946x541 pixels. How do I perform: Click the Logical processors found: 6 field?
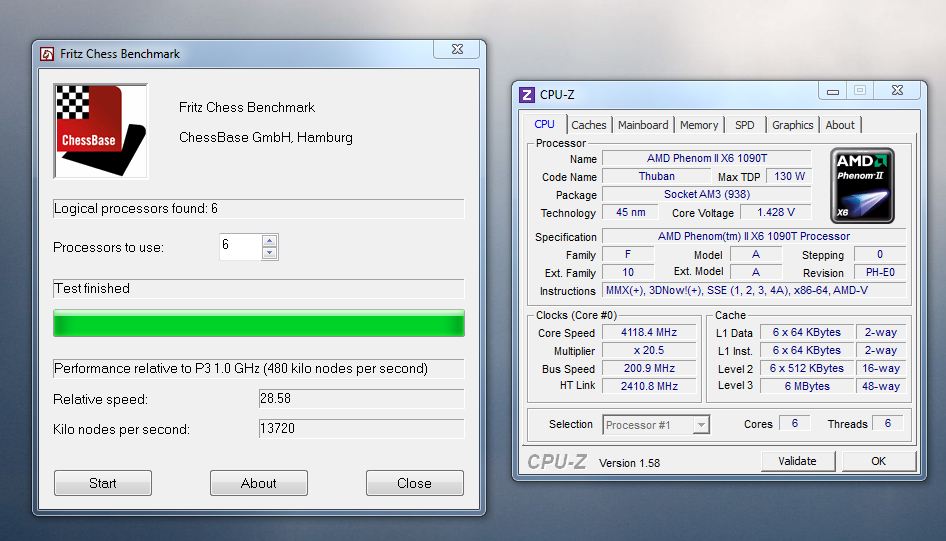[x=259, y=209]
